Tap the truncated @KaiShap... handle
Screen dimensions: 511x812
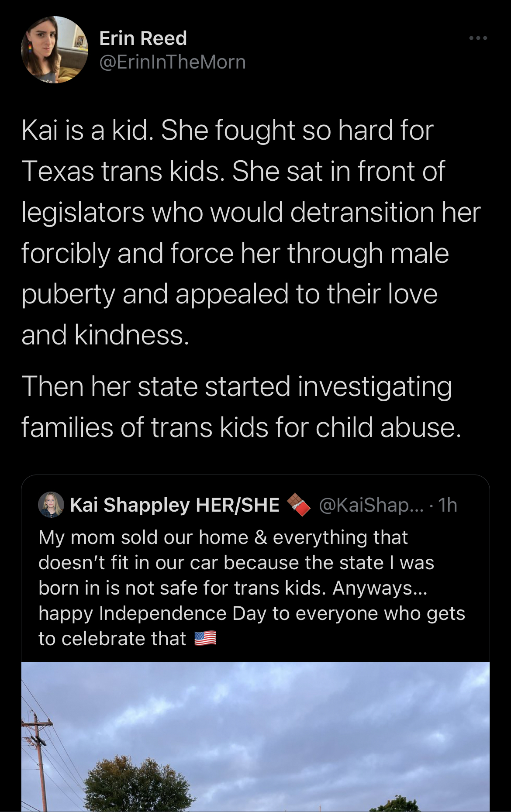pos(371,505)
